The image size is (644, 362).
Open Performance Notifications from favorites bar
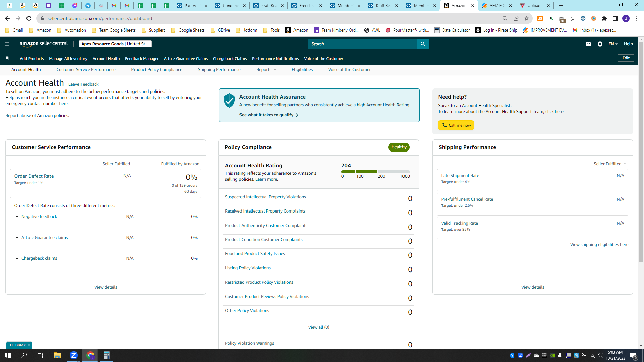click(x=275, y=59)
